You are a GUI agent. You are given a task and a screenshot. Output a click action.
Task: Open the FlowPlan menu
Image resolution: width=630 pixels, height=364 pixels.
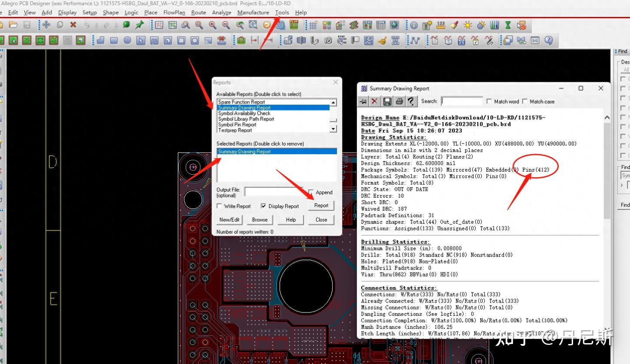pos(174,12)
